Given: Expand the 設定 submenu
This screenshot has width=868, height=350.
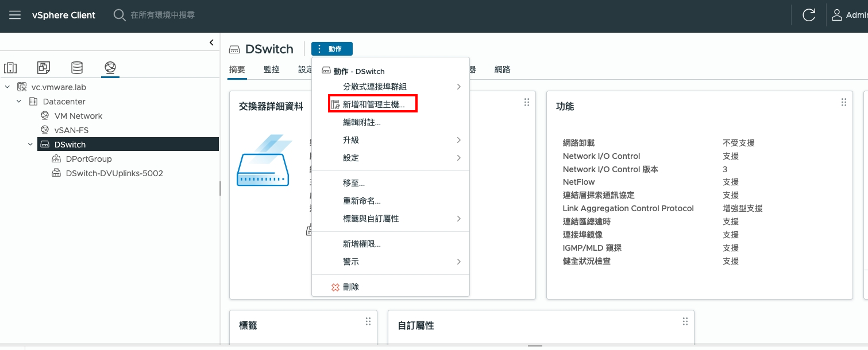Looking at the screenshot, I should click(x=458, y=158).
